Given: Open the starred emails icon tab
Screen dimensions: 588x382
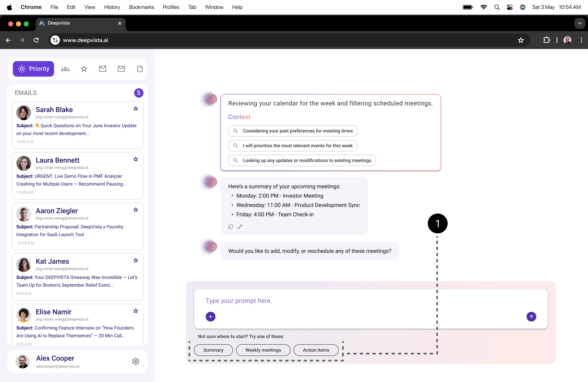Looking at the screenshot, I should click(84, 69).
